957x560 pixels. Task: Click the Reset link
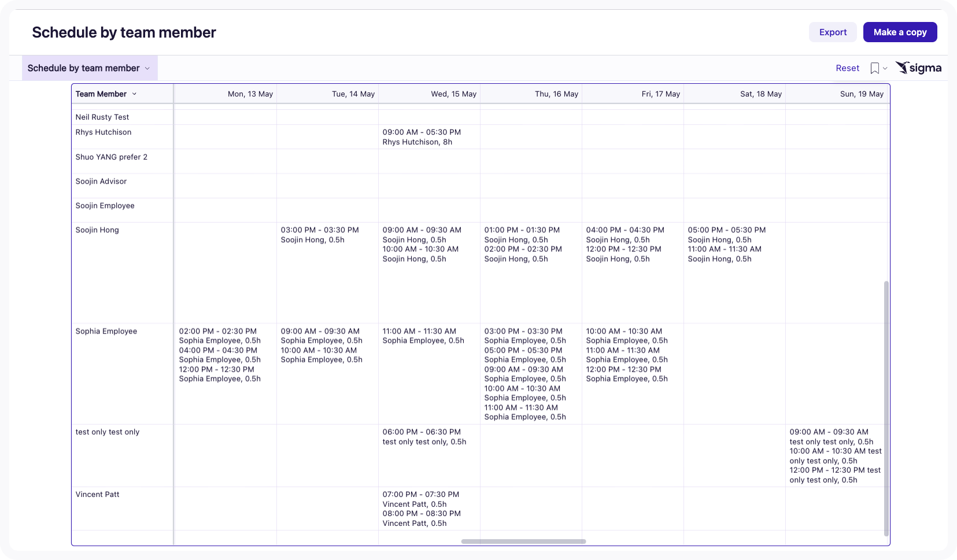click(847, 68)
